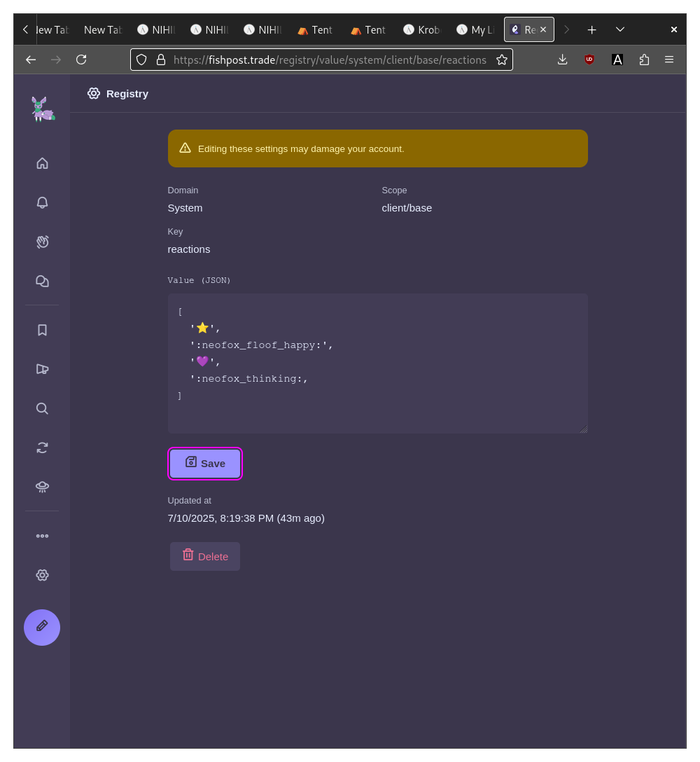Save the registry value
The image size is (700, 762).
(x=205, y=464)
